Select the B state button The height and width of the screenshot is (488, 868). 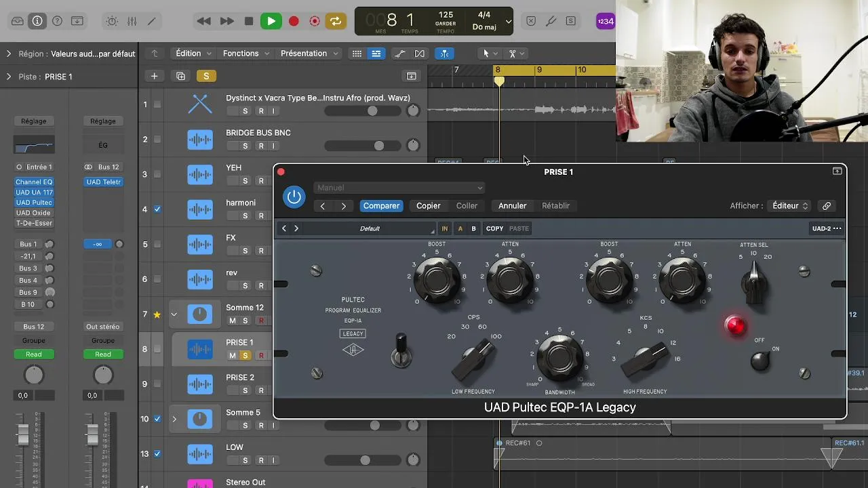pos(473,228)
